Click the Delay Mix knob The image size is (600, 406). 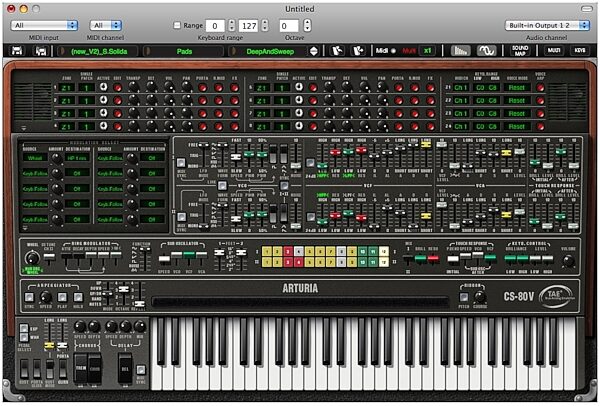pyautogui.click(x=140, y=326)
